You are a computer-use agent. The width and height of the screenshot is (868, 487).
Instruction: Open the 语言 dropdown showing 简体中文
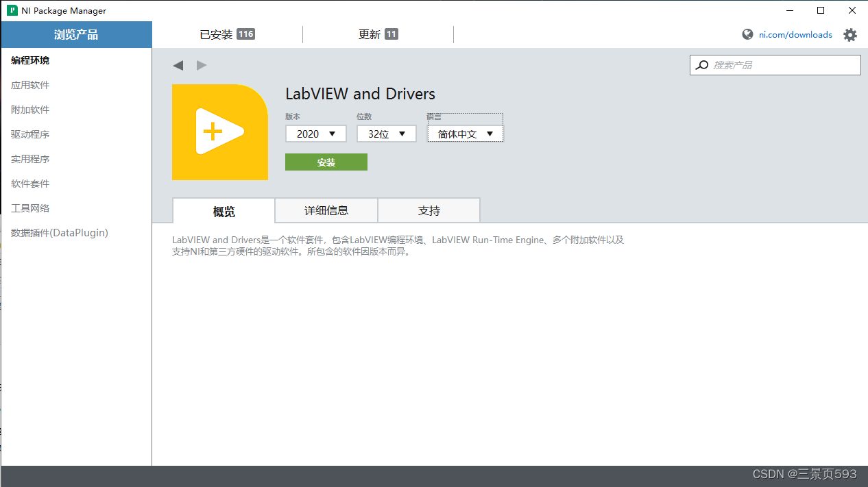click(465, 134)
